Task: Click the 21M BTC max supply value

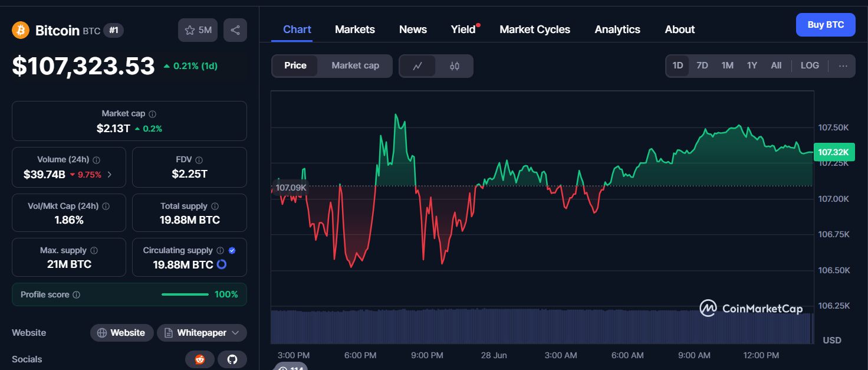Action: pyautogui.click(x=69, y=264)
